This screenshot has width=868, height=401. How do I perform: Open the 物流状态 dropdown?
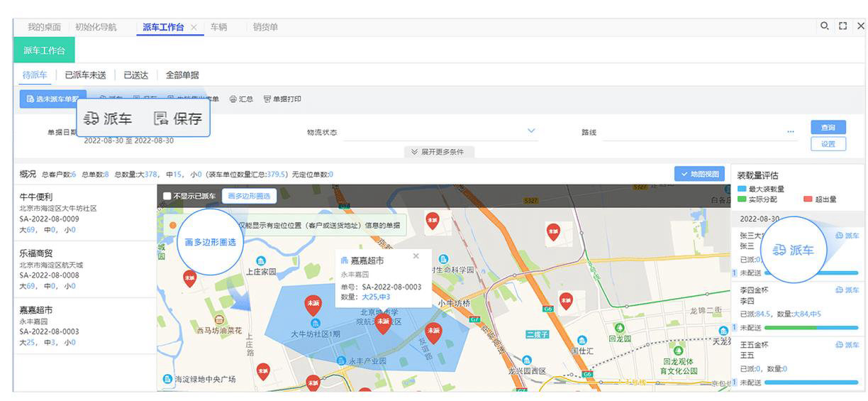pyautogui.click(x=531, y=131)
